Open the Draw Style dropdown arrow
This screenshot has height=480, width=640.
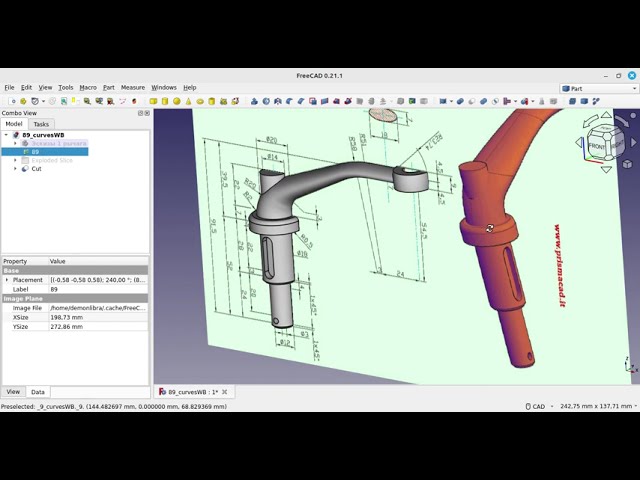(43, 101)
